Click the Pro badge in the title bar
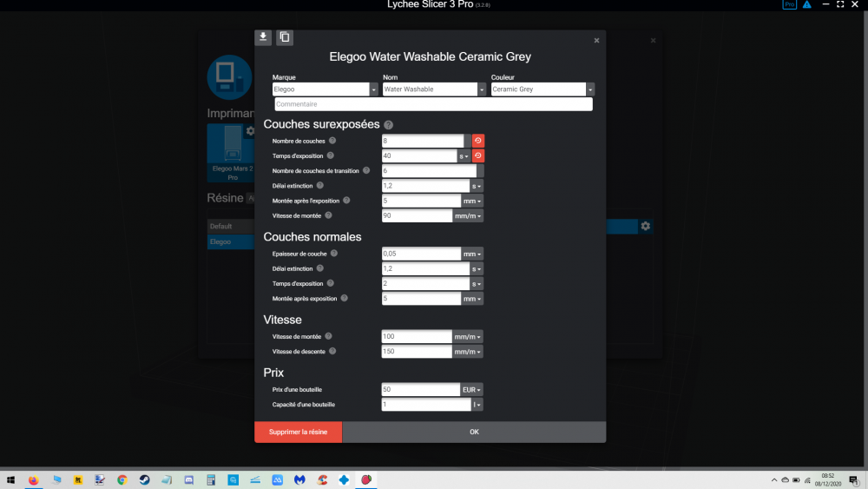The width and height of the screenshot is (868, 489). (x=789, y=4)
